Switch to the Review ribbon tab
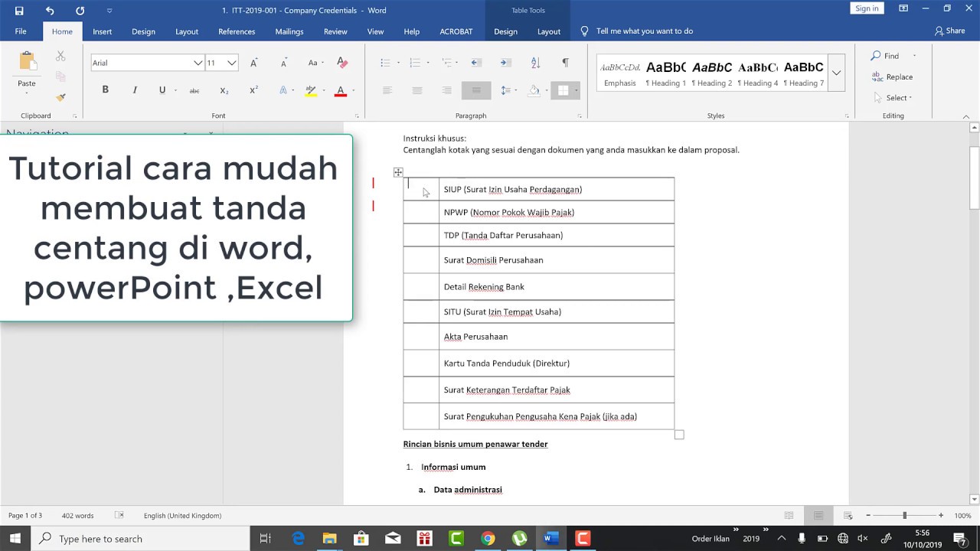980x551 pixels. pyautogui.click(x=335, y=31)
